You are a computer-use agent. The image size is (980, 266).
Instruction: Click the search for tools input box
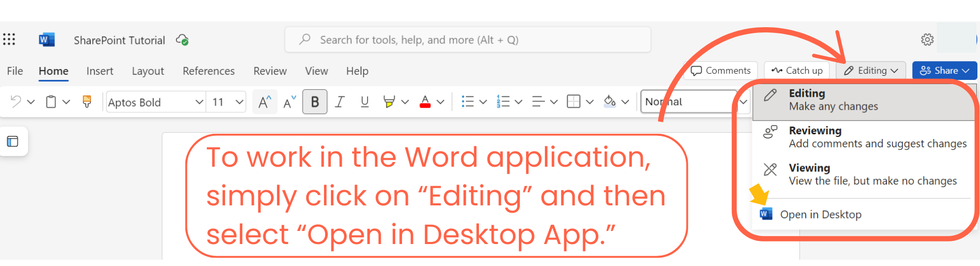[467, 40]
